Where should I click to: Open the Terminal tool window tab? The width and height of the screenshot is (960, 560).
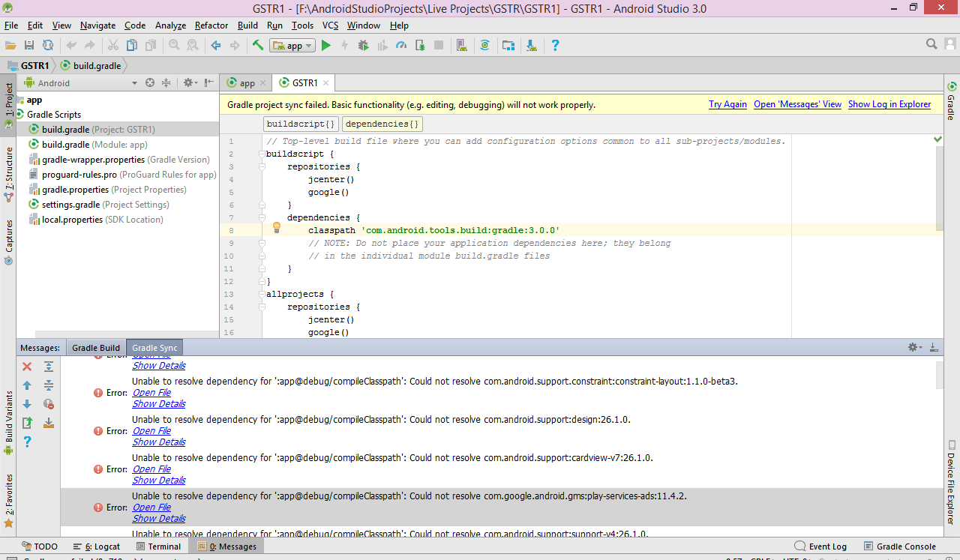pos(157,547)
